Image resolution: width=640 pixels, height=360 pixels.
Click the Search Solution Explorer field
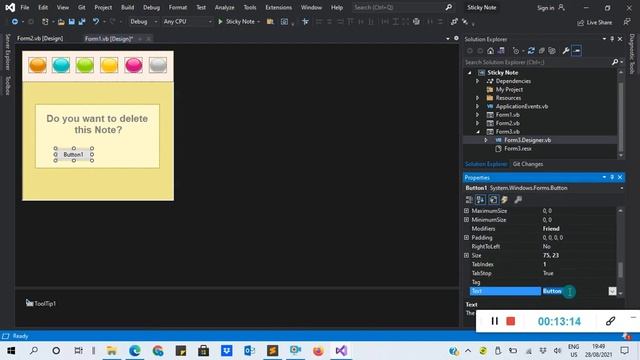click(537, 62)
